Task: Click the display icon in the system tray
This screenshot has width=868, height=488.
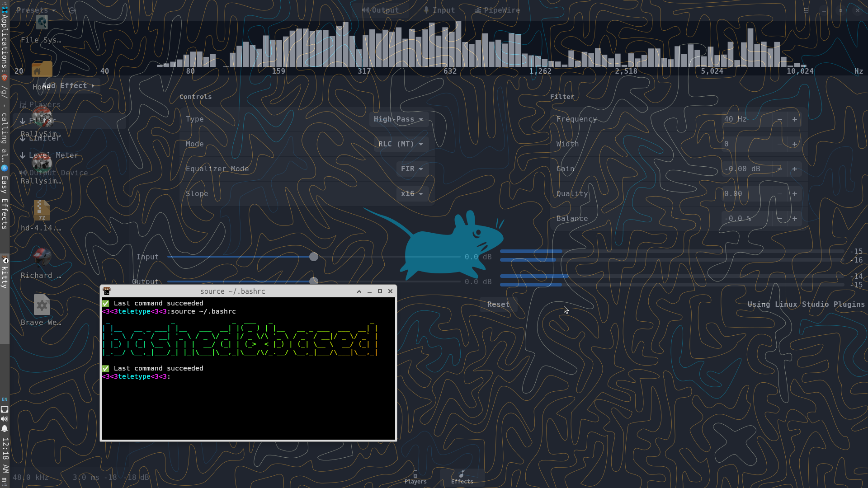Action: [5, 409]
